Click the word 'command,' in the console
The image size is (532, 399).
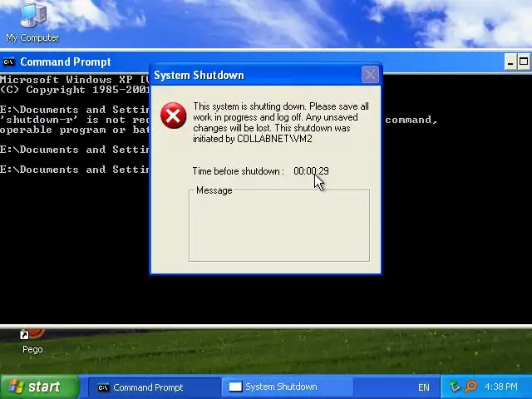click(411, 120)
